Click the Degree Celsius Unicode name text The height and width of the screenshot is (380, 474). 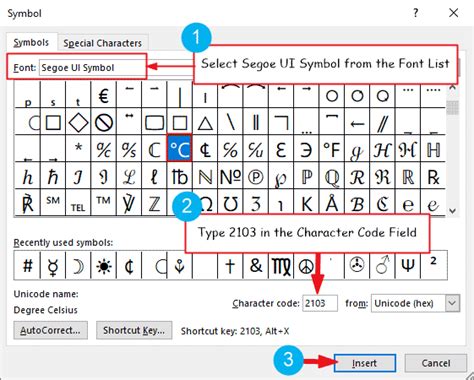click(x=46, y=310)
